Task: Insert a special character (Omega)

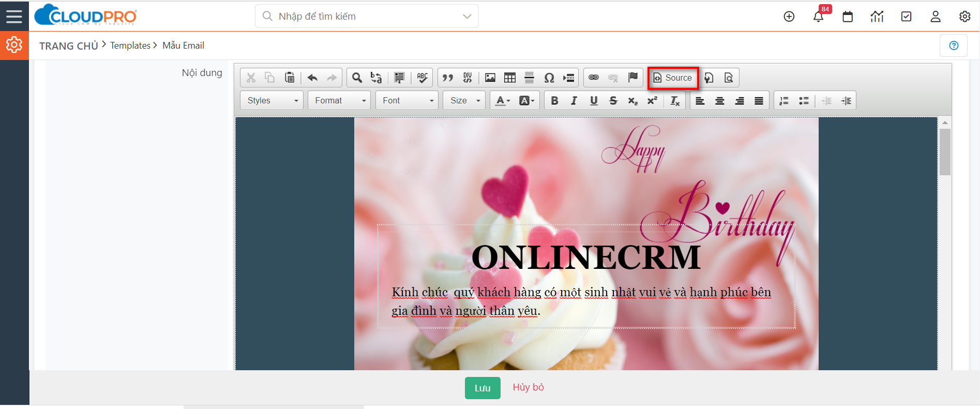Action: tap(549, 78)
